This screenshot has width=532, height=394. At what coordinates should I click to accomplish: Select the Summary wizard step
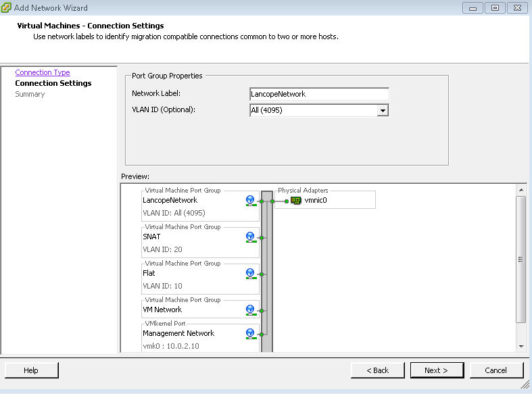pos(30,94)
